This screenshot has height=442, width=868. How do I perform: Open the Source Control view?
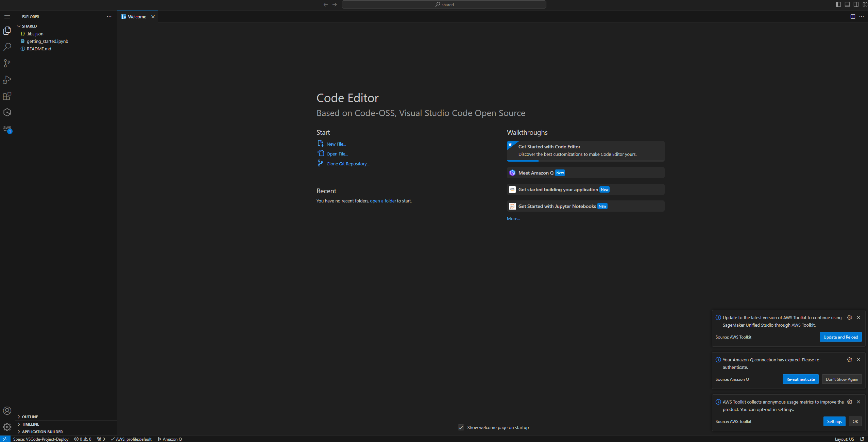(7, 63)
